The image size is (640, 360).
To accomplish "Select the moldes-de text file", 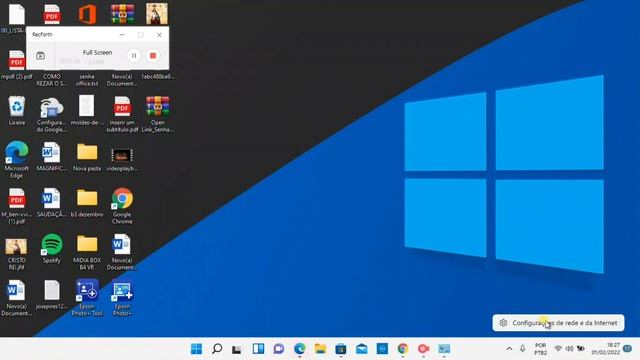I will coord(87,110).
